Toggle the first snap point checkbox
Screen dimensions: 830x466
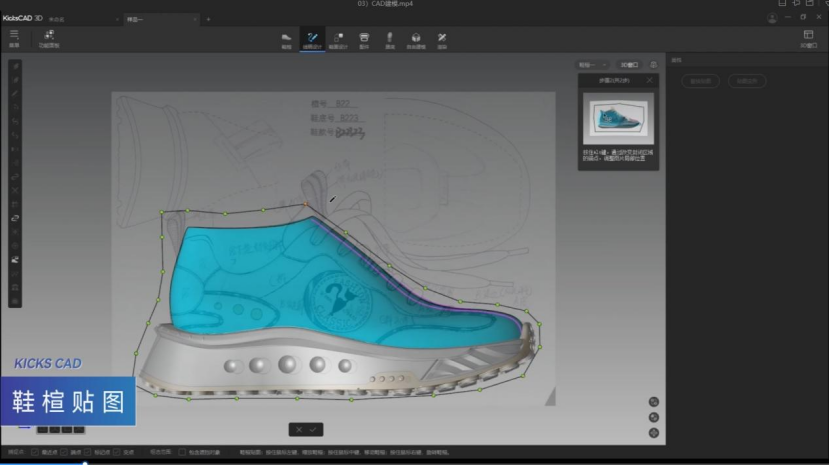[36, 452]
